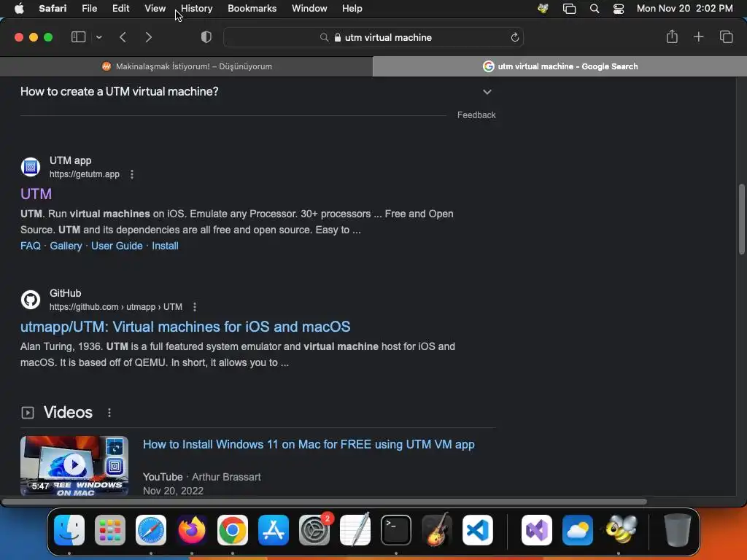The image size is (747, 560).
Task: Open Safari from the Dock
Action: pyautogui.click(x=151, y=530)
